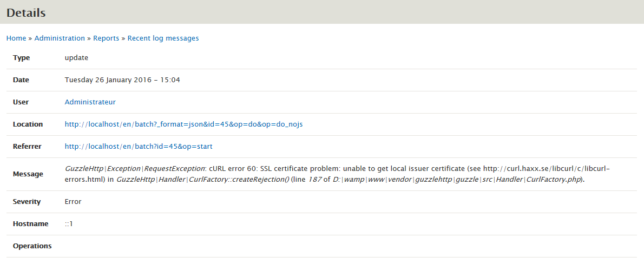Go to the Reports breadcrumb link

106,38
